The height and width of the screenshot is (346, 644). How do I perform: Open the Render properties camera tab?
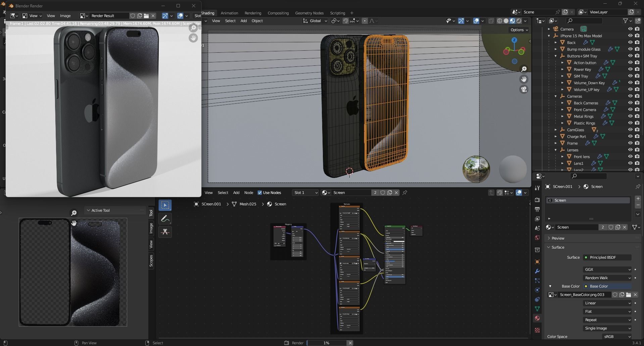tap(537, 200)
